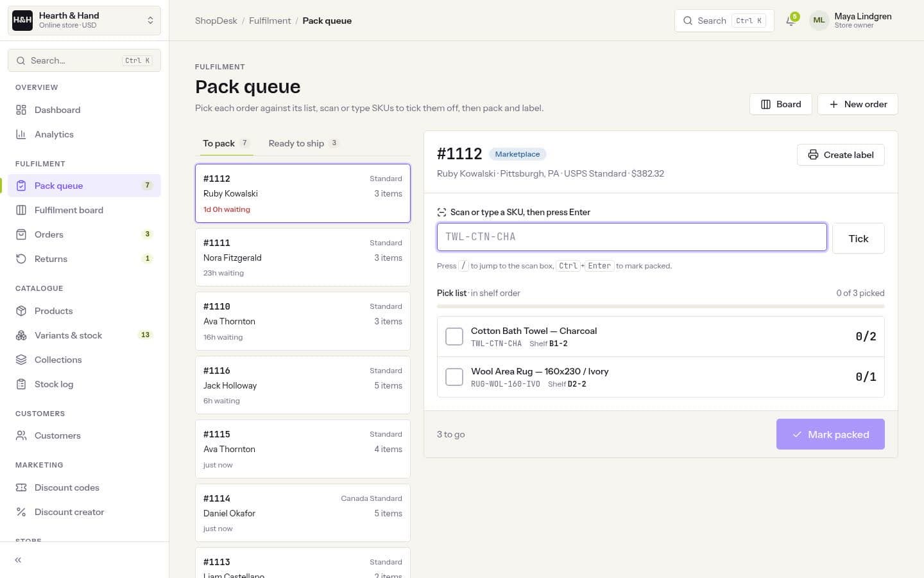Select order #1115 Ava Thornton
Screen dimensions: 924x578
click(303, 449)
